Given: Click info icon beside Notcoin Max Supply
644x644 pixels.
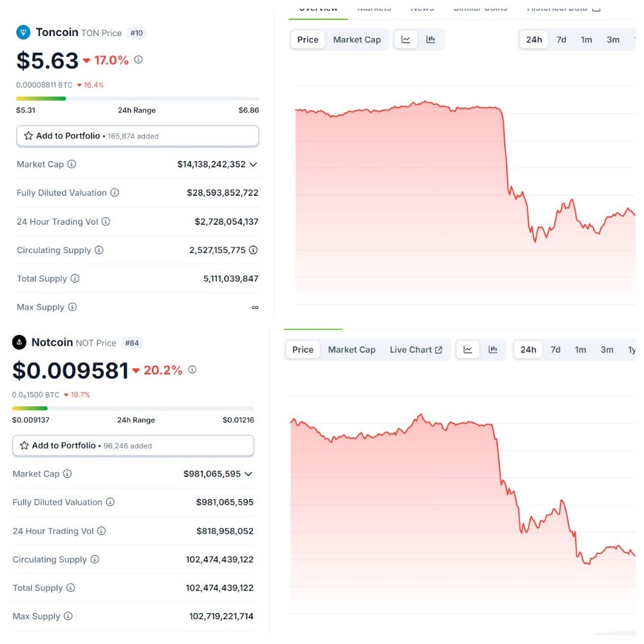Looking at the screenshot, I should tap(68, 616).
